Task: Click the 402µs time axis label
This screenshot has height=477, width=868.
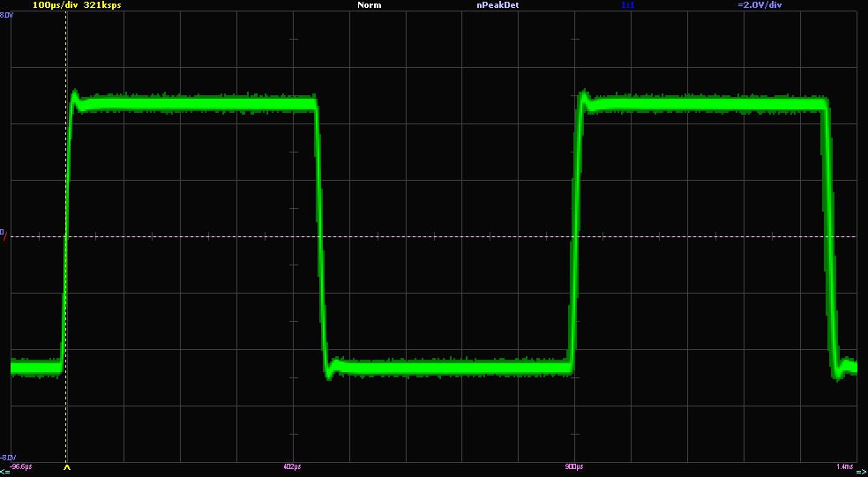Action: pos(293,465)
